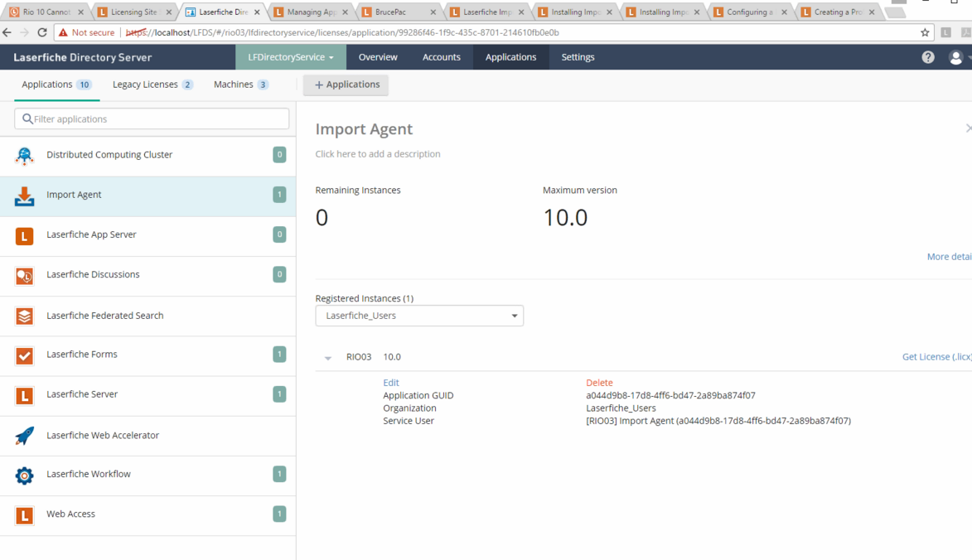The height and width of the screenshot is (560, 972).
Task: Switch to the Machines tab
Action: point(241,84)
